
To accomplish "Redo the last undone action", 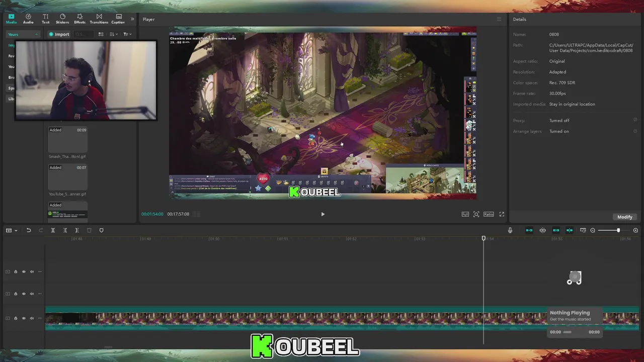I will click(41, 230).
